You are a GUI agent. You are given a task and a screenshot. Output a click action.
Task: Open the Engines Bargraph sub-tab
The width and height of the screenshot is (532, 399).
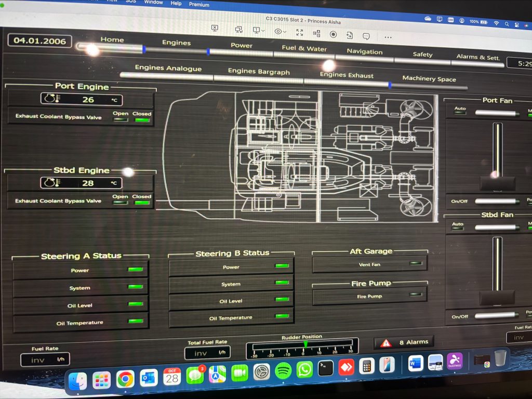click(259, 72)
